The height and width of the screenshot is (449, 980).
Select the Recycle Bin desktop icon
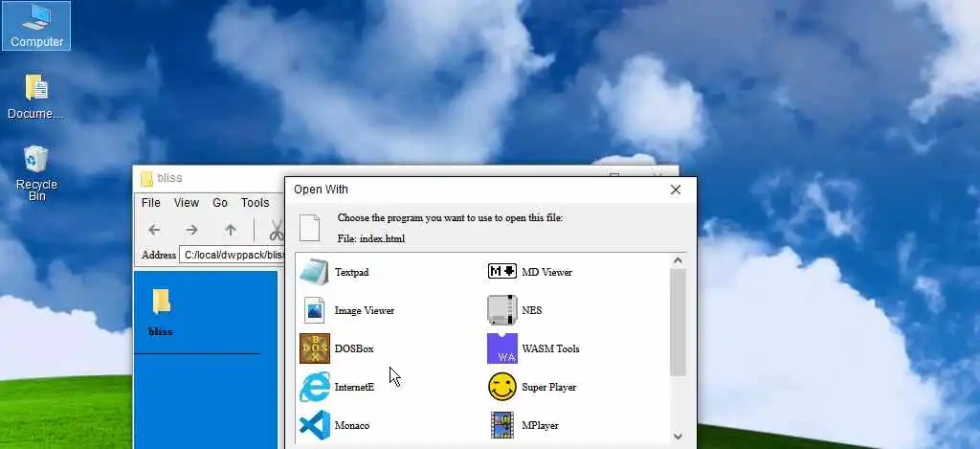pos(35,160)
